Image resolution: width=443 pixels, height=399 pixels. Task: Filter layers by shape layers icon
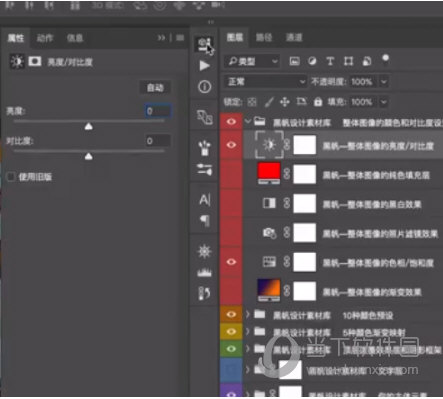click(348, 61)
